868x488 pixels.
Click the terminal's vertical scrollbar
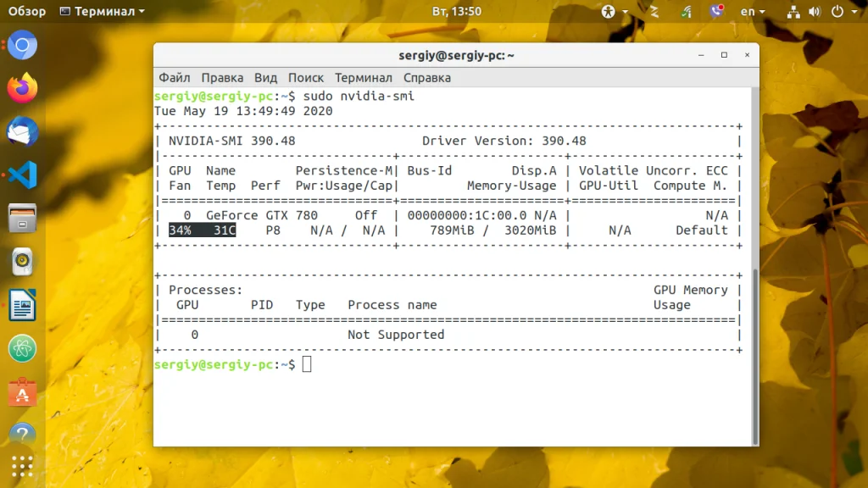(755, 354)
